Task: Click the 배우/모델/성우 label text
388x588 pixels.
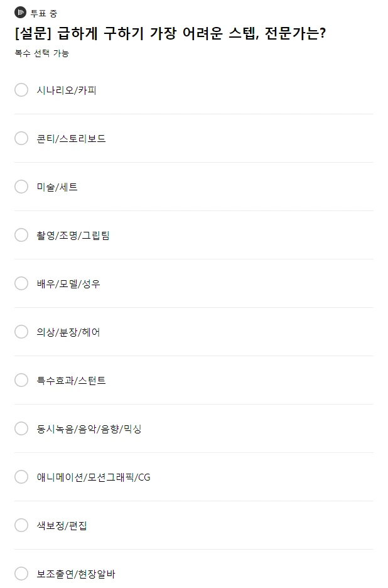Action: (68, 284)
